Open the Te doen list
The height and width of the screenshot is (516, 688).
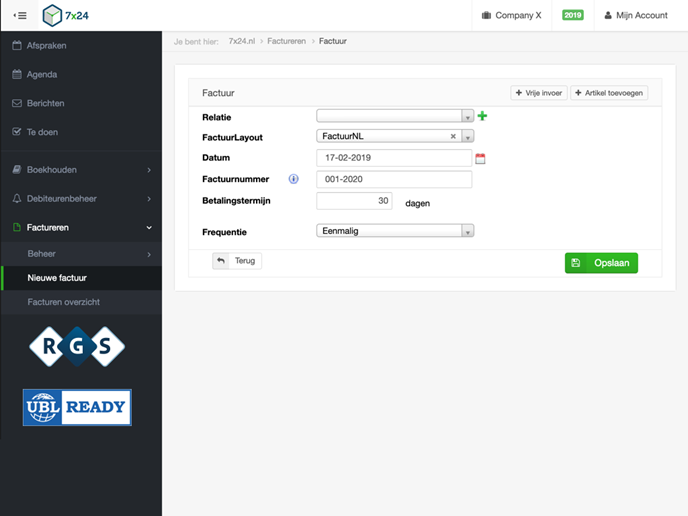coord(44,131)
